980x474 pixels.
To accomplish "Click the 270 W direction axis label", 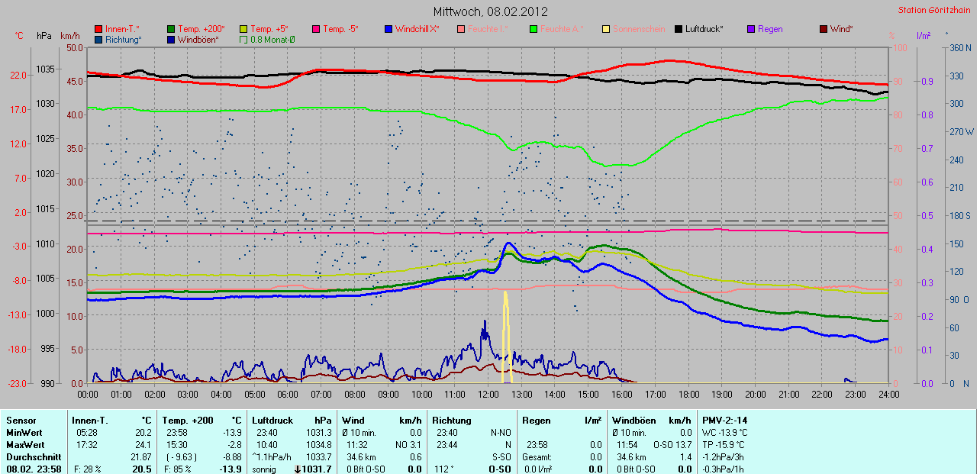I will [962, 131].
